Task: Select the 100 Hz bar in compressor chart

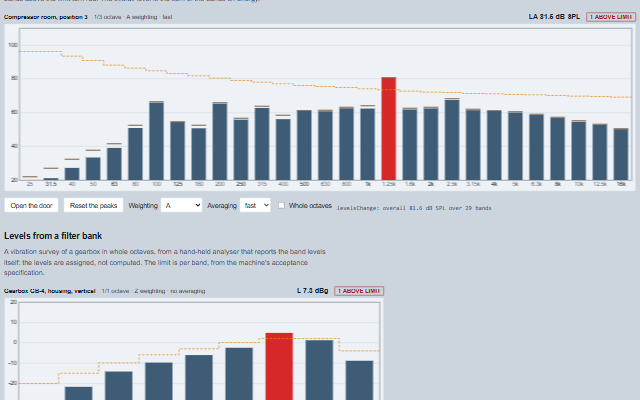Action: pyautogui.click(x=156, y=141)
